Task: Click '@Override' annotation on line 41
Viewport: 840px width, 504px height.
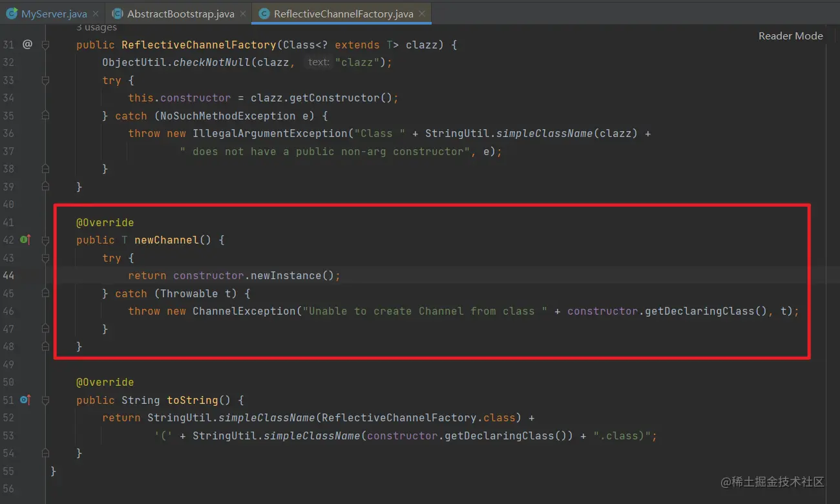Action: [x=105, y=222]
